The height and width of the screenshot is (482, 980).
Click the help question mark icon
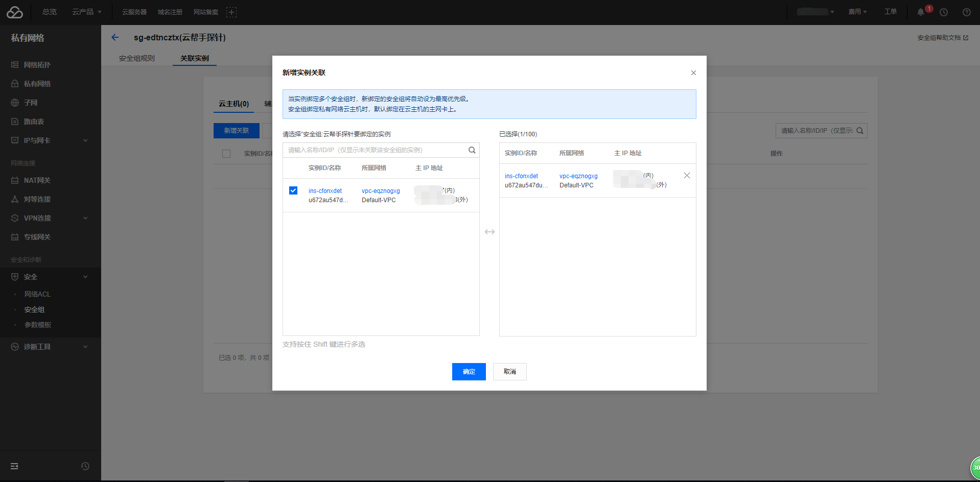[966, 12]
